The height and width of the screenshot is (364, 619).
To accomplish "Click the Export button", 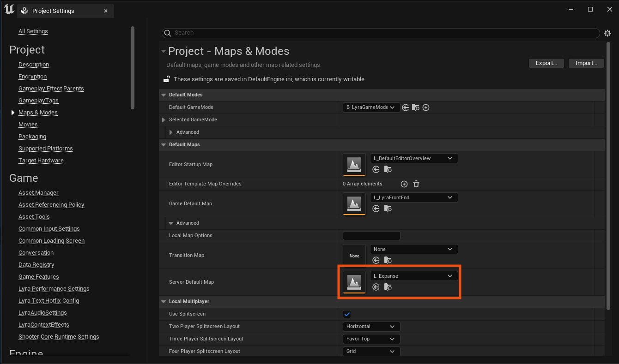I will [x=546, y=63].
